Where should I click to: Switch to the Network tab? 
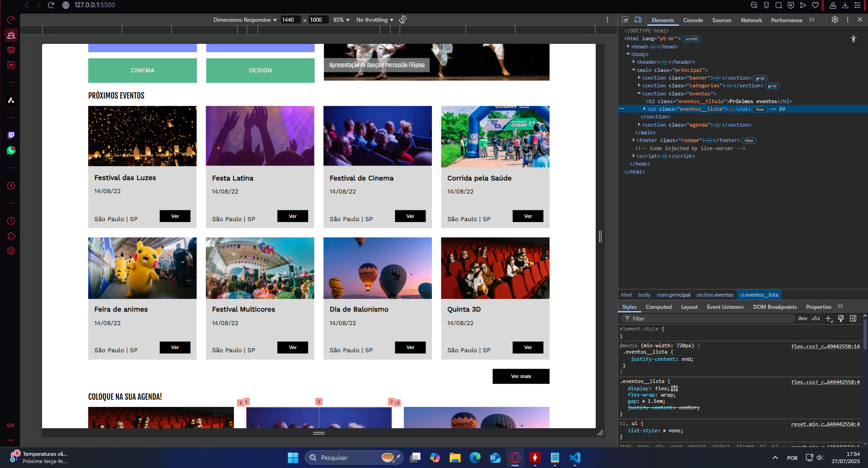click(x=751, y=20)
